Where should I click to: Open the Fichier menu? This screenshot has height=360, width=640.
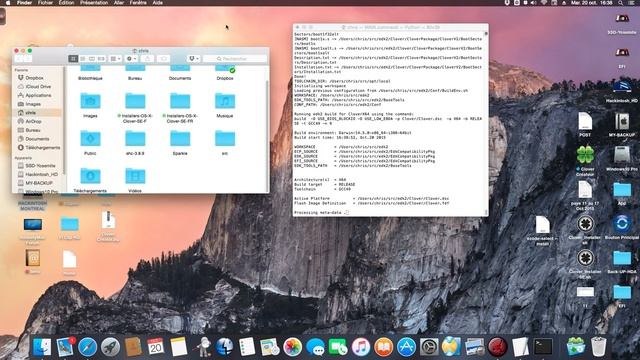tap(45, 2)
